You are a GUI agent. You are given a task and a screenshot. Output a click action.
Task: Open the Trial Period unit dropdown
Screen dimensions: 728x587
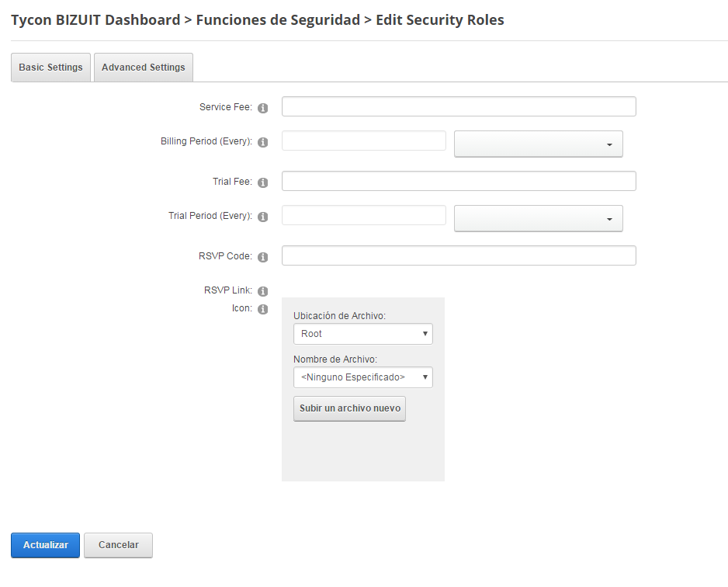(538, 218)
